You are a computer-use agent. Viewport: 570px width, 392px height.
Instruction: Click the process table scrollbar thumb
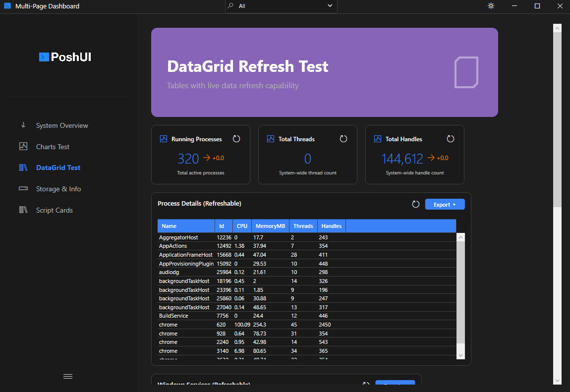[460, 292]
